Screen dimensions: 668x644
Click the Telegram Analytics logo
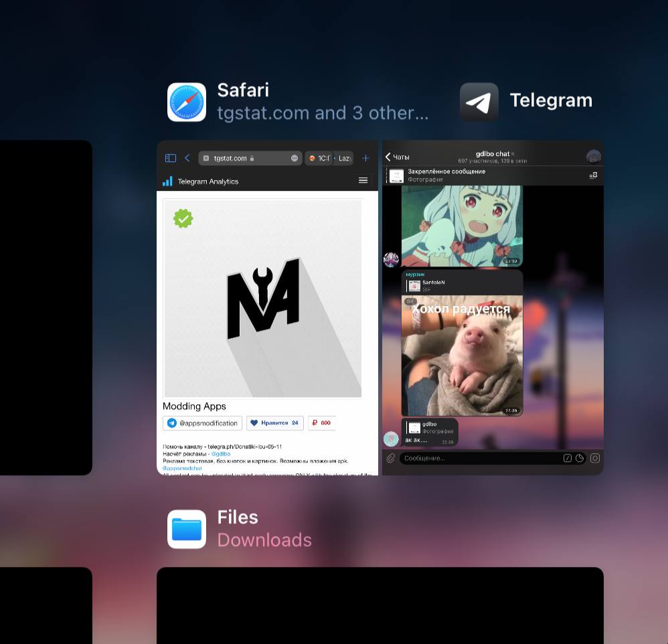200,181
